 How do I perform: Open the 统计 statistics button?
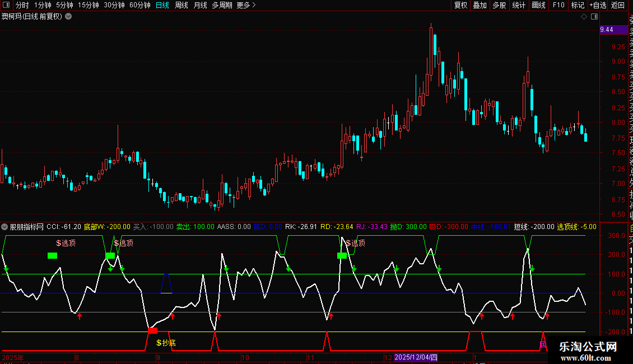519,5
